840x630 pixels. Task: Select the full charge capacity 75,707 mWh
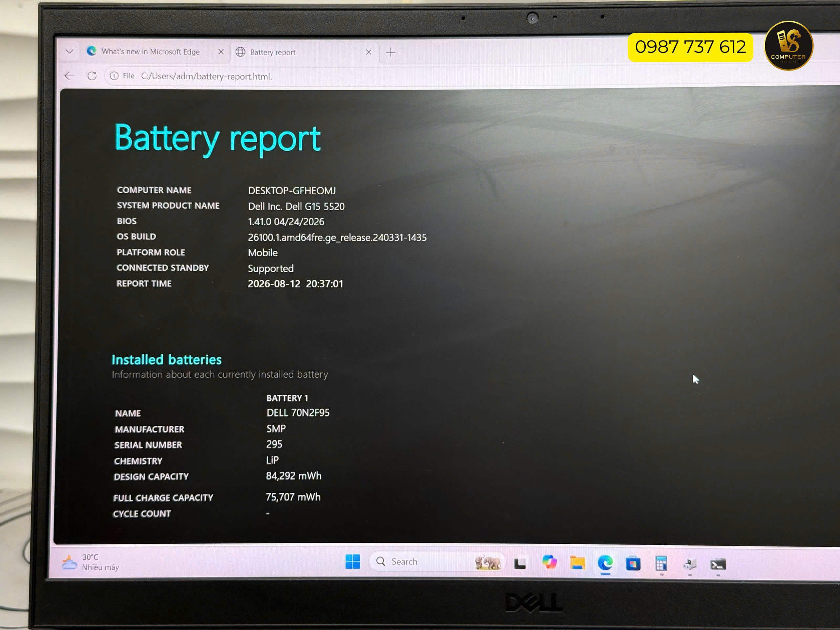click(x=293, y=497)
